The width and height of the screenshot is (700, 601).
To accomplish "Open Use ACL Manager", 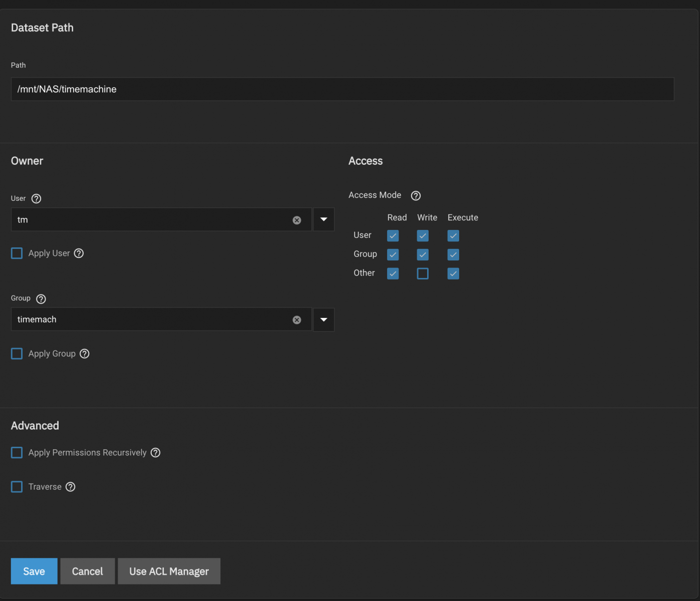I will (169, 571).
